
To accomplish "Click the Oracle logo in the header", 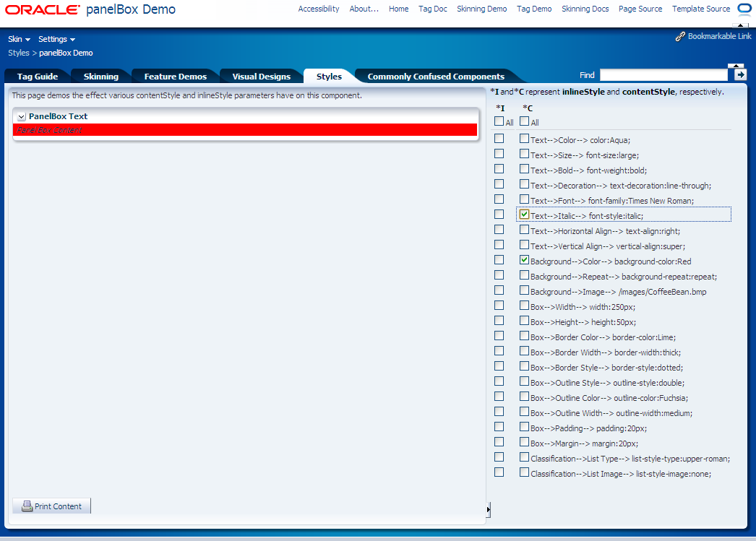I will (43, 9).
